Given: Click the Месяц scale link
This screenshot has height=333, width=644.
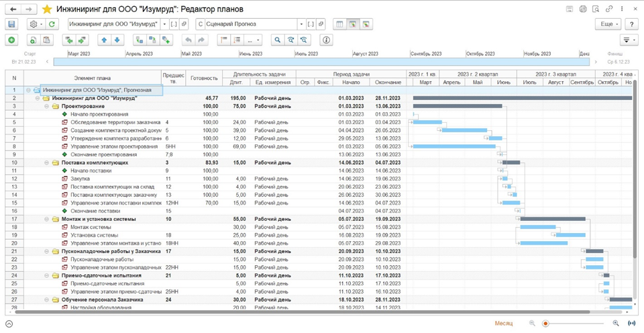Looking at the screenshot, I should 504,323.
